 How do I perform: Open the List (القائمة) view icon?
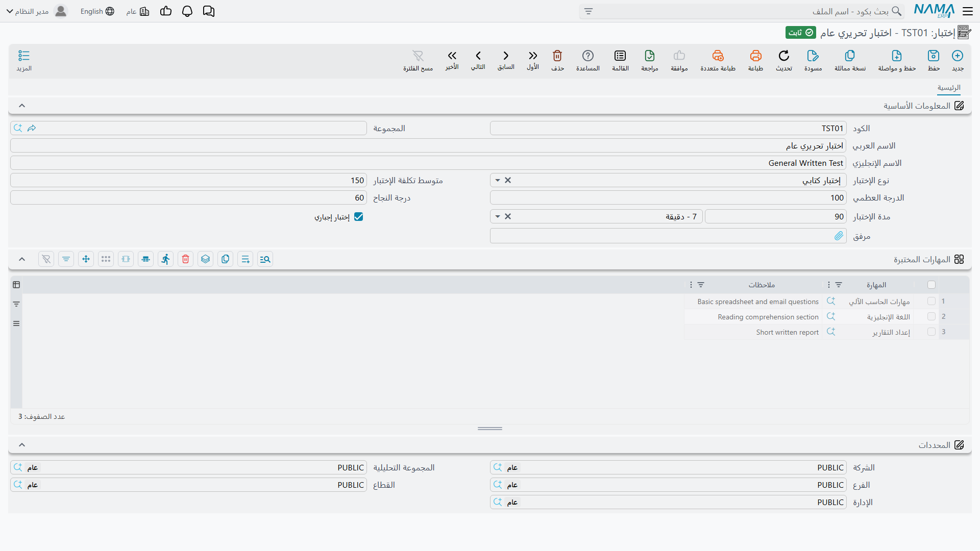(620, 60)
